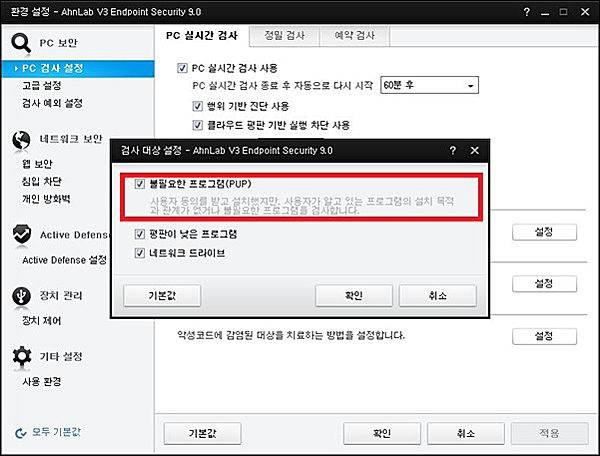Toggle 행위 기반 진단 사용 checkbox
Image resolution: width=600 pixels, height=456 pixels.
[x=197, y=106]
